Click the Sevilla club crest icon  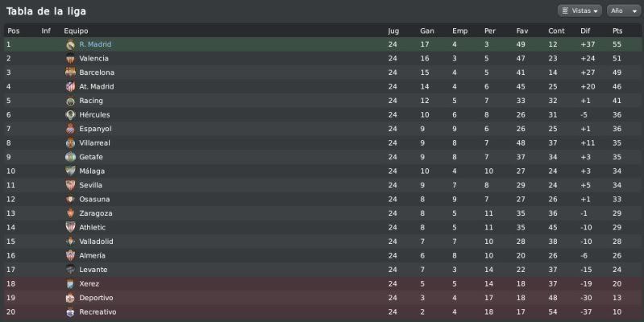(x=70, y=185)
